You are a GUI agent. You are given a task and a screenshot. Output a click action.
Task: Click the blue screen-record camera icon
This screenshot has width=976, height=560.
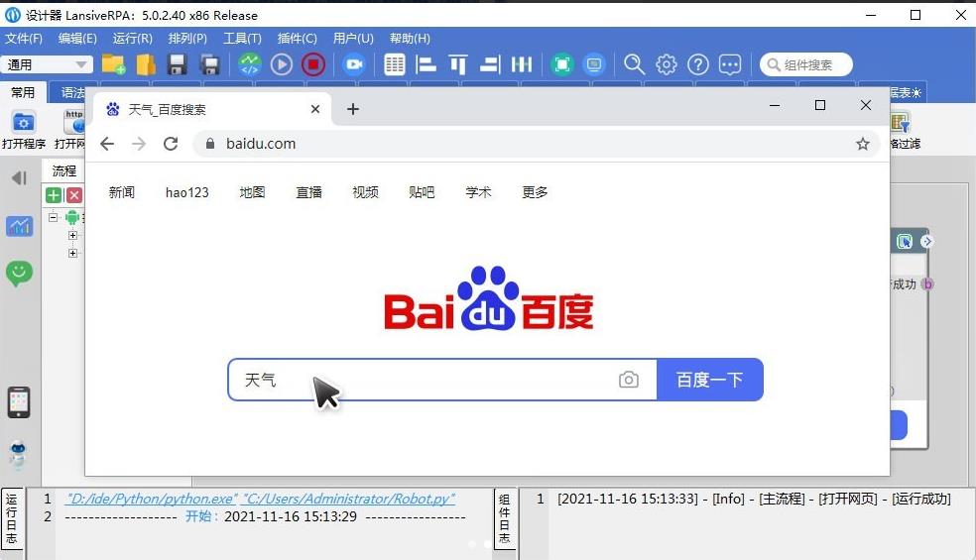(x=353, y=64)
